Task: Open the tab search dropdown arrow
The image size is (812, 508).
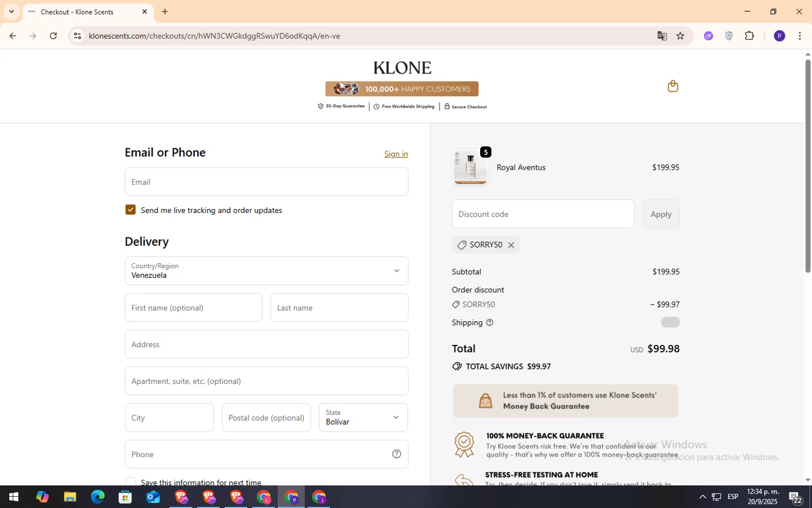Action: [x=11, y=11]
